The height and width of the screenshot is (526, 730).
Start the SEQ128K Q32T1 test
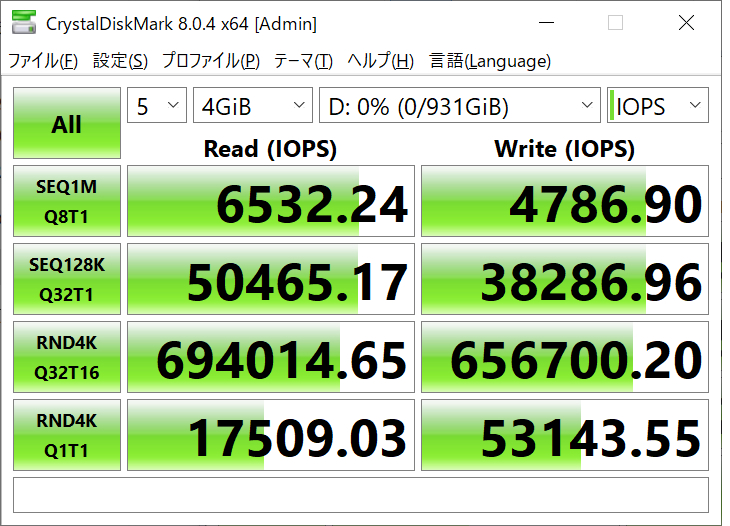tap(67, 279)
